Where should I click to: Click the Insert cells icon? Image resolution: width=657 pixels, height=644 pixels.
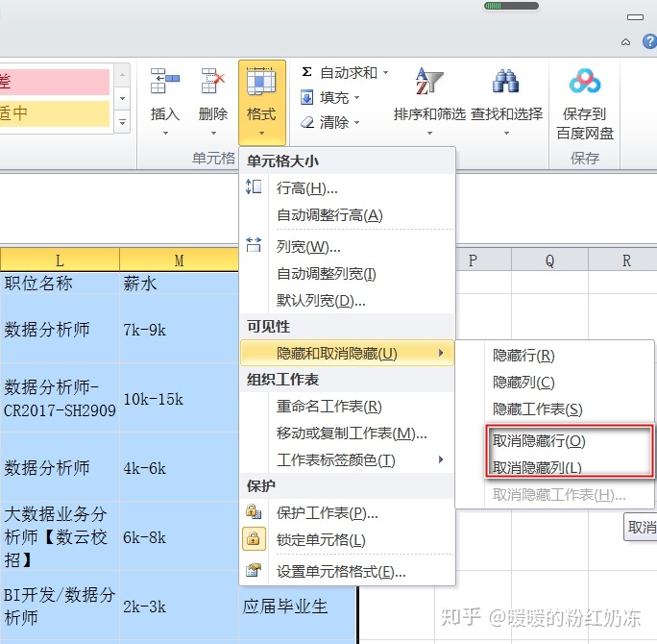pos(164,81)
